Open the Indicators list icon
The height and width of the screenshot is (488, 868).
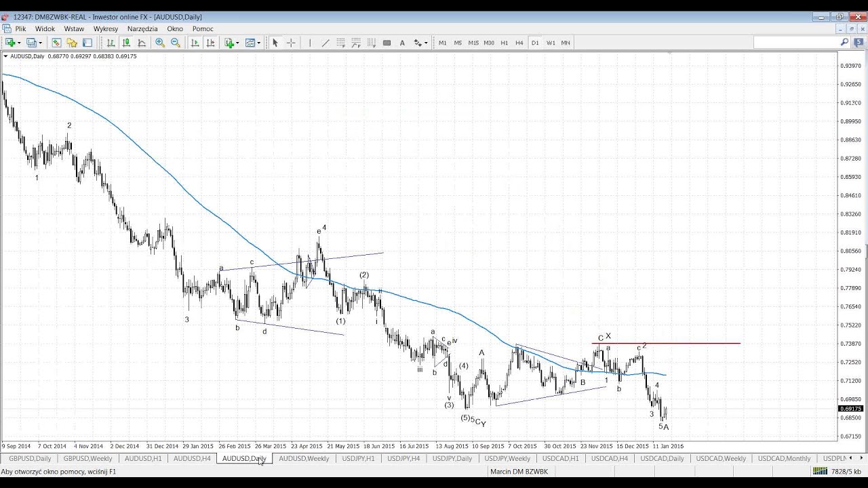point(229,43)
